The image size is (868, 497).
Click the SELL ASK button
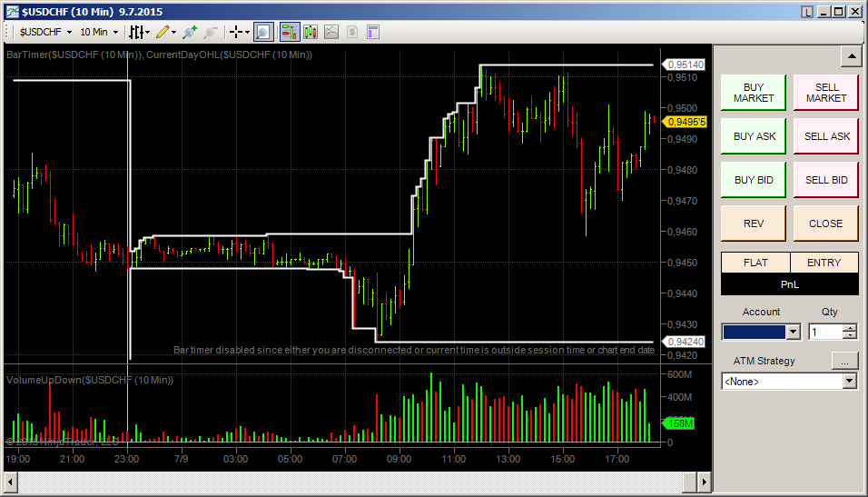coord(826,136)
